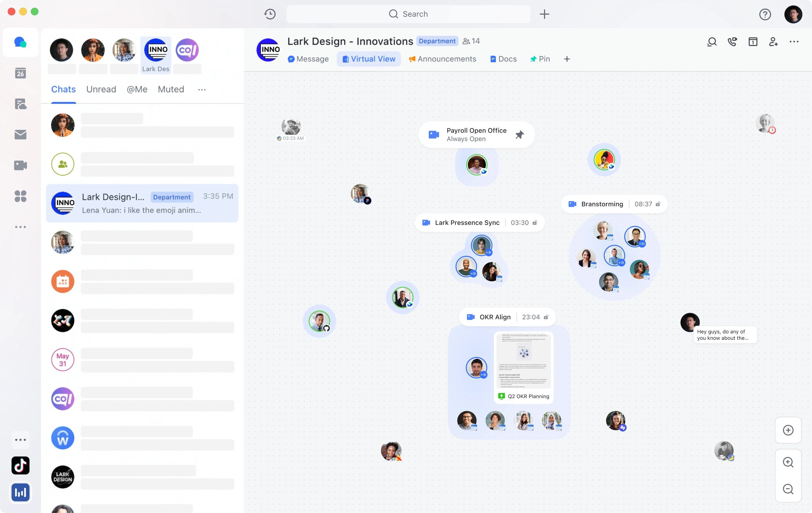The image size is (812, 513).
Task: Unpin the Payroll Open Office room
Action: pyautogui.click(x=519, y=134)
